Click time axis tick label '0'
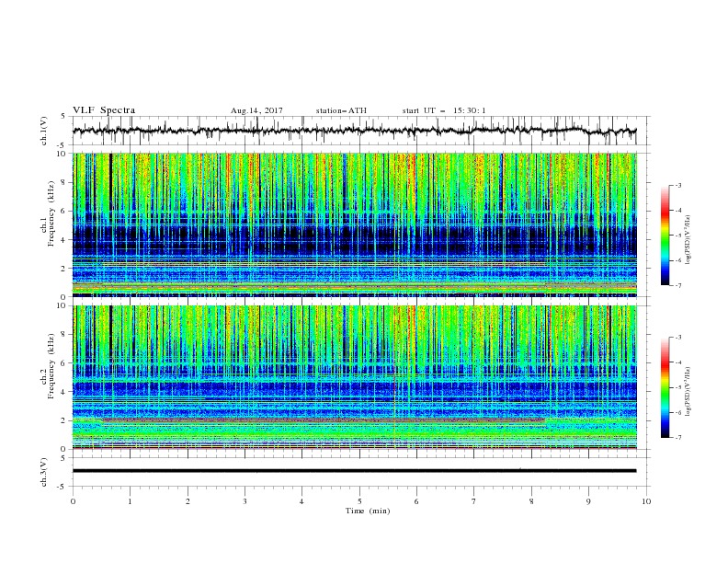Image resolution: width=728 pixels, height=563 pixels. 73,501
